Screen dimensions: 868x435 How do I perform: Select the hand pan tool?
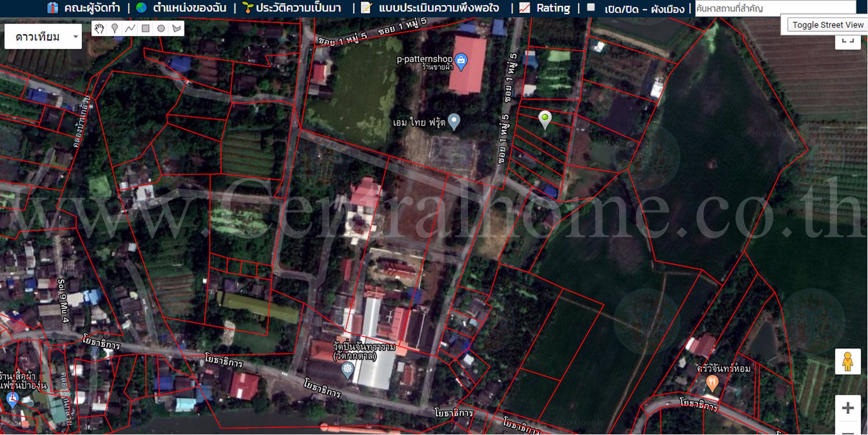[99, 28]
